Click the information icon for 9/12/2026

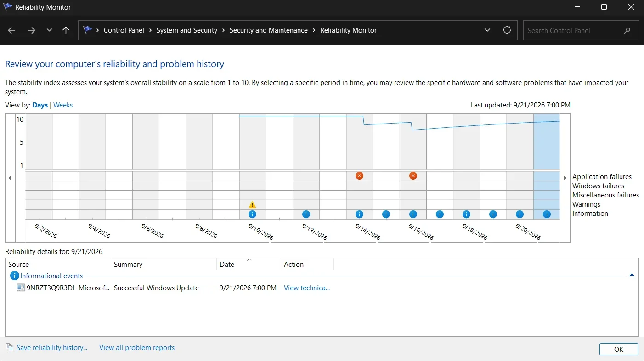[x=306, y=214]
